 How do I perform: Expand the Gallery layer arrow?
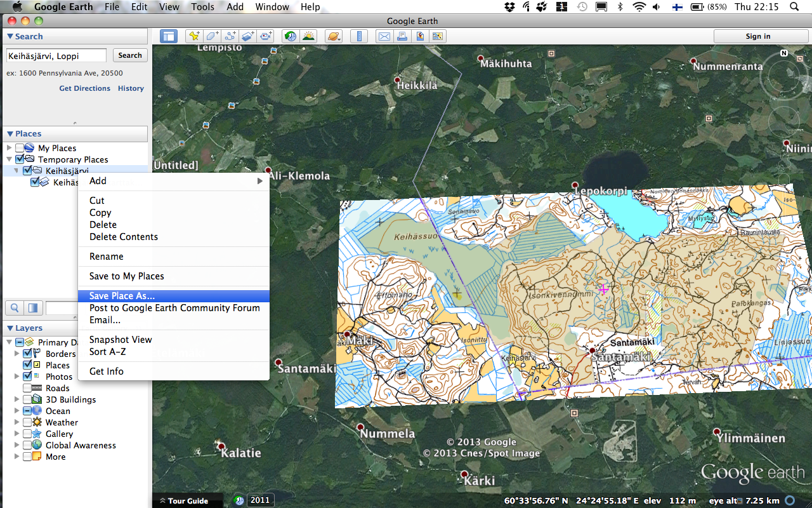click(17, 434)
